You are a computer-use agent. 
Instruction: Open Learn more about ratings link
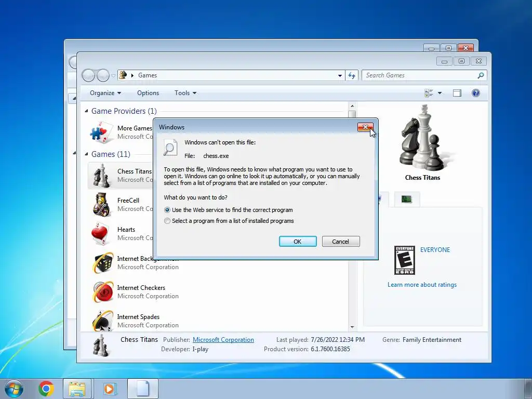422,285
